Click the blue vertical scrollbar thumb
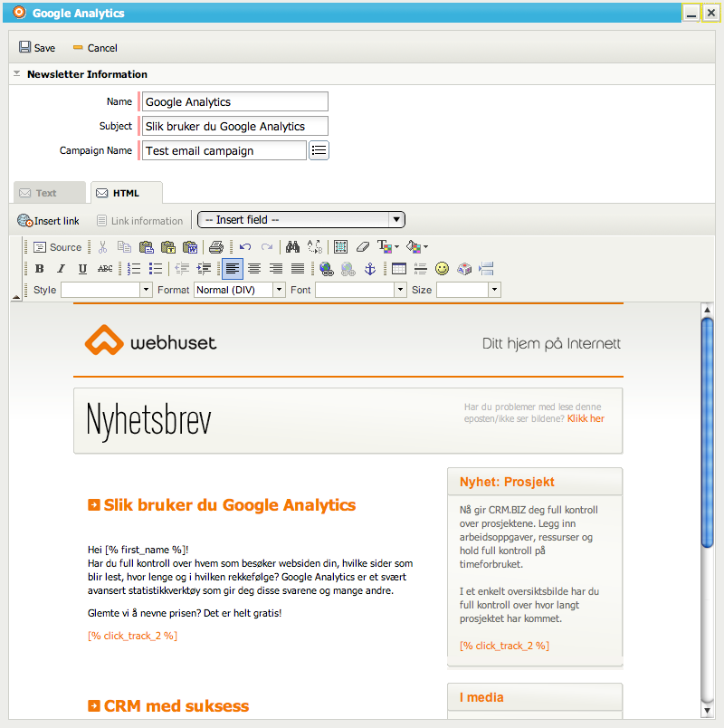The image size is (724, 728). pos(707,433)
